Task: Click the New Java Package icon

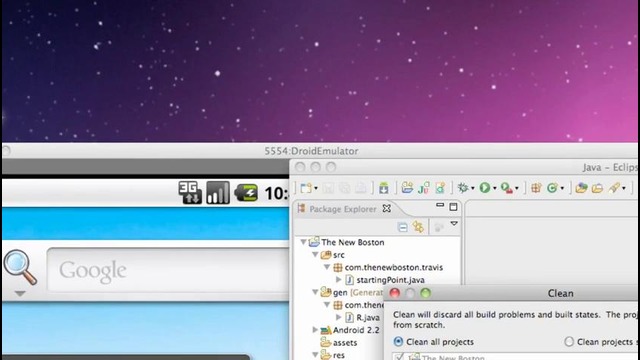Action: click(x=536, y=188)
